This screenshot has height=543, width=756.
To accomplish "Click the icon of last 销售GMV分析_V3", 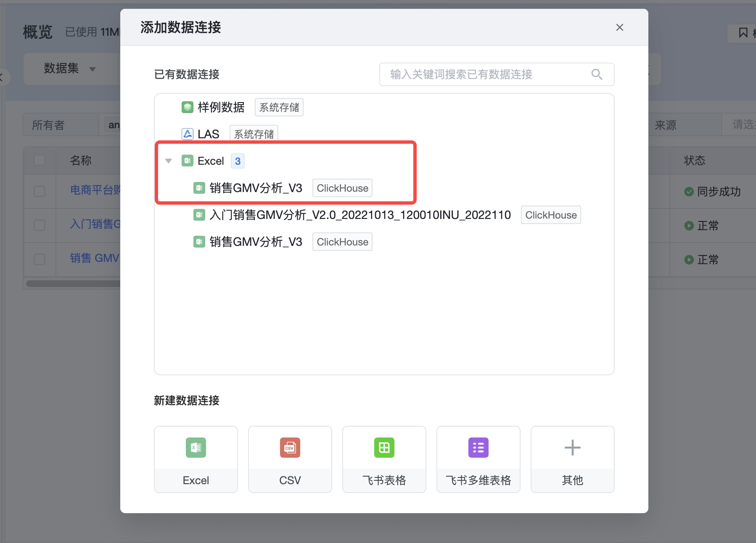I will click(x=199, y=242).
